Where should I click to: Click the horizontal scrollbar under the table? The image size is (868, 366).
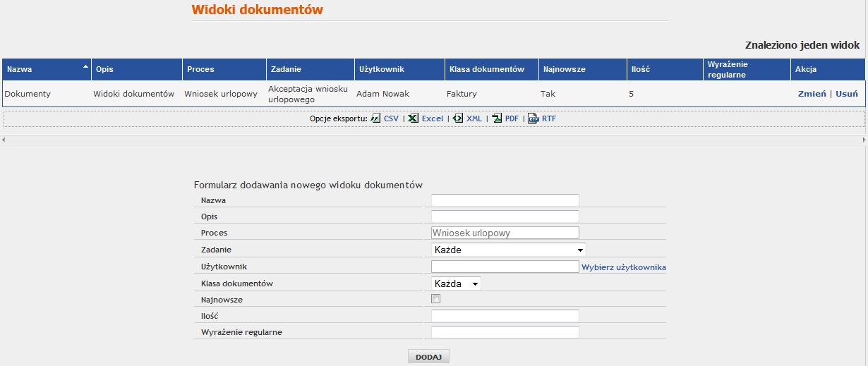pos(434,140)
